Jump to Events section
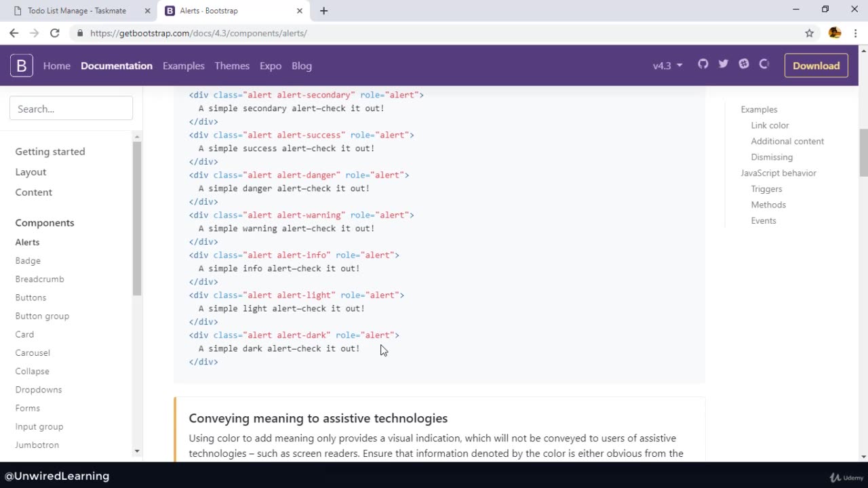Viewport: 868px width, 488px height. (x=764, y=220)
